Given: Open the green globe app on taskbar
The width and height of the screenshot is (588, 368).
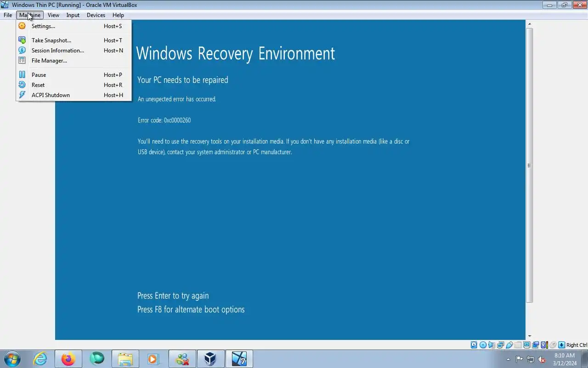Looking at the screenshot, I should coord(97,359).
